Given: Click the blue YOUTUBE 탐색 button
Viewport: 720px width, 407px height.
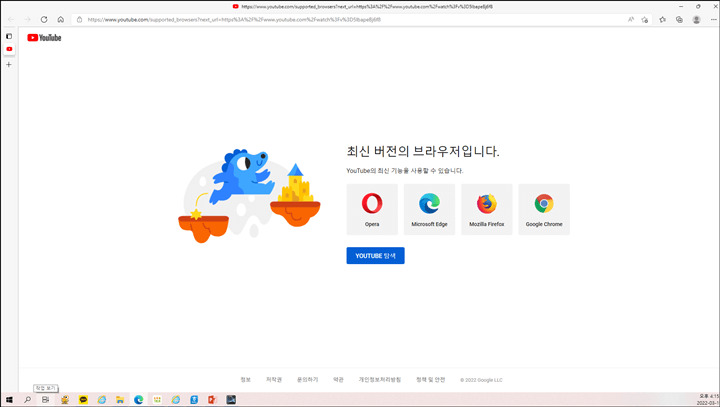Looking at the screenshot, I should tap(375, 255).
